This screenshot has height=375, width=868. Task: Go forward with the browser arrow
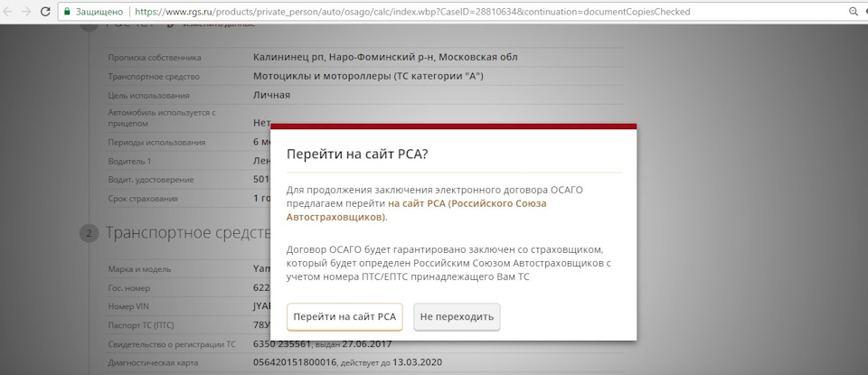[x=25, y=11]
